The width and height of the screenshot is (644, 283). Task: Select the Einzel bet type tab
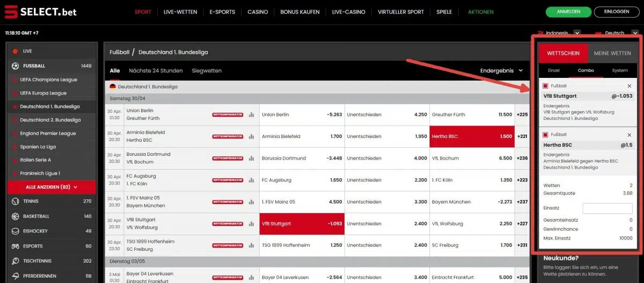click(553, 70)
